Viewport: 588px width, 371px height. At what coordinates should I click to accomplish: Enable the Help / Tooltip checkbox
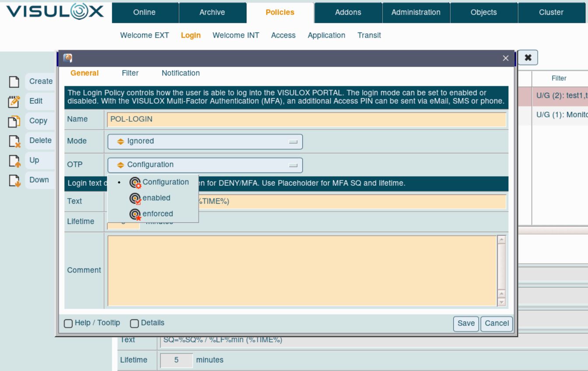pos(68,323)
